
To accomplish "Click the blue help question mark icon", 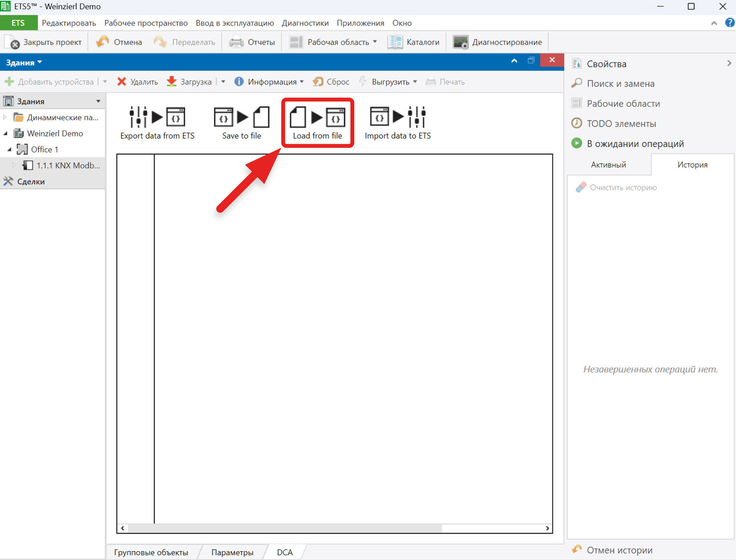I will pyautogui.click(x=730, y=23).
